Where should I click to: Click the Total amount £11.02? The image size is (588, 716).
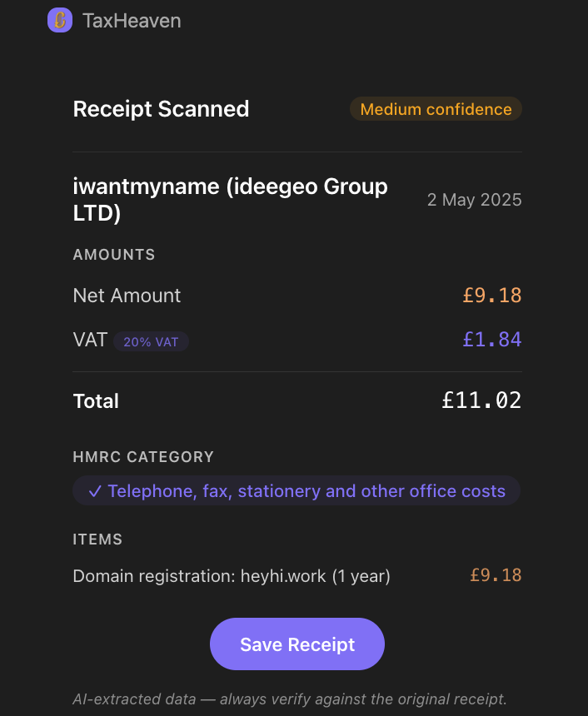[x=481, y=400]
